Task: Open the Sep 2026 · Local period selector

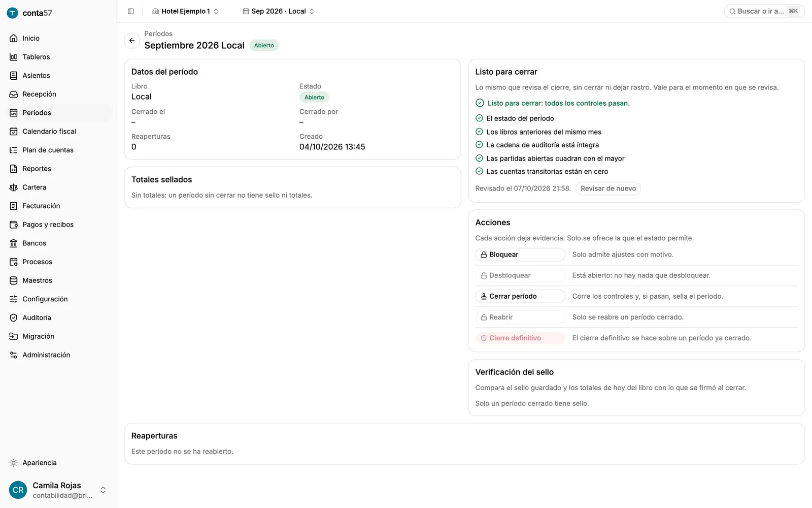Action: tap(279, 11)
